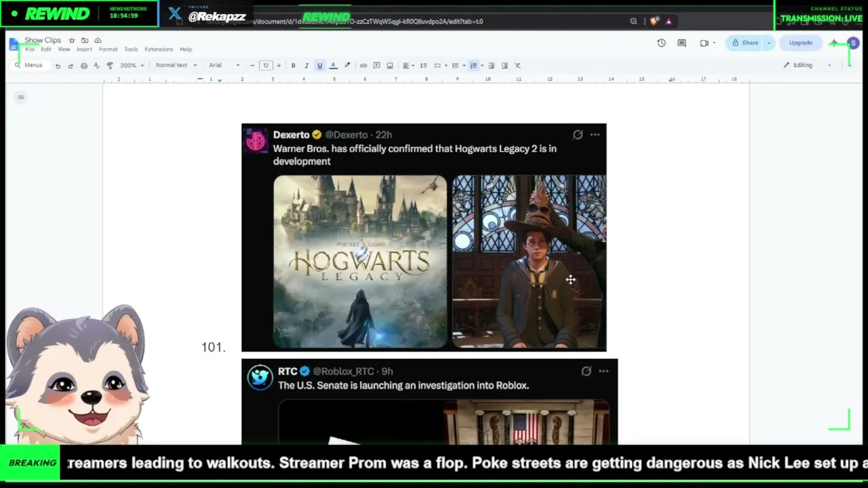Open the Brave Shields icon
Image resolution: width=868 pixels, height=488 pixels.
[x=654, y=22]
